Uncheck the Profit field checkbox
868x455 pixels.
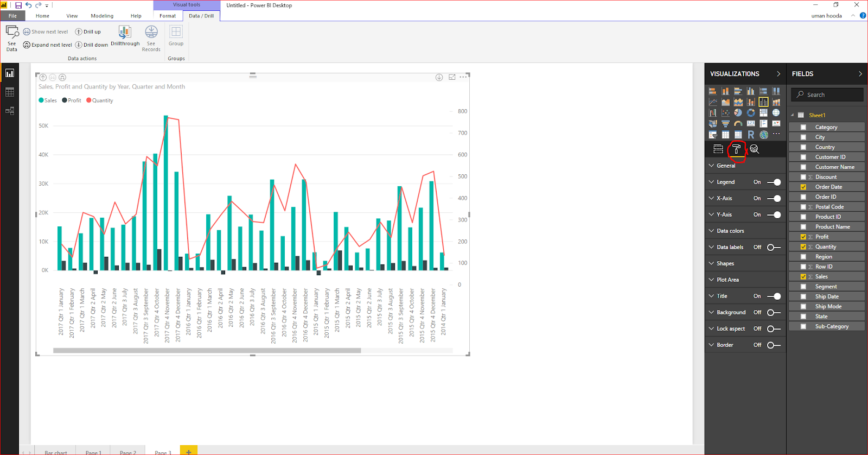click(803, 237)
